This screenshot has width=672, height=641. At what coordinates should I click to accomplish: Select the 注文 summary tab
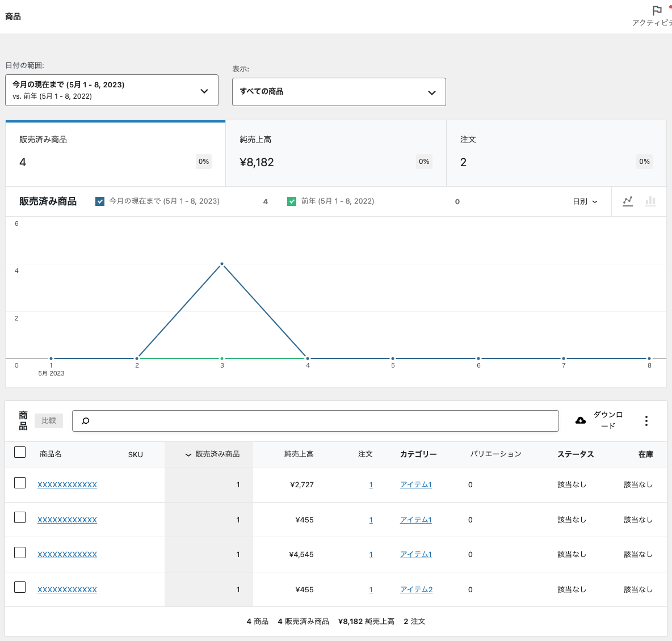(x=556, y=153)
